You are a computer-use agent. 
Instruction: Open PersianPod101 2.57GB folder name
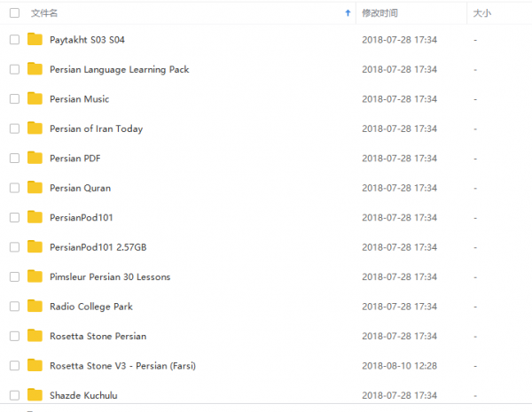click(x=98, y=247)
